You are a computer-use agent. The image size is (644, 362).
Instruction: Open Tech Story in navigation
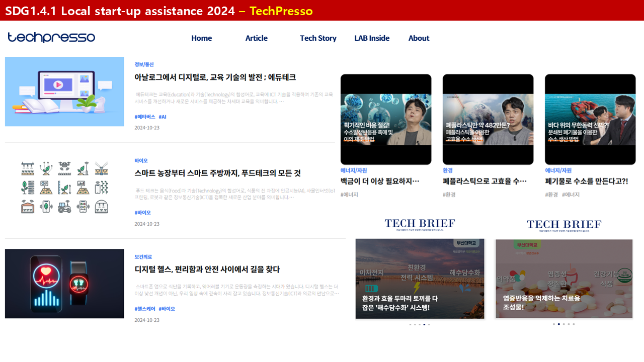point(318,38)
